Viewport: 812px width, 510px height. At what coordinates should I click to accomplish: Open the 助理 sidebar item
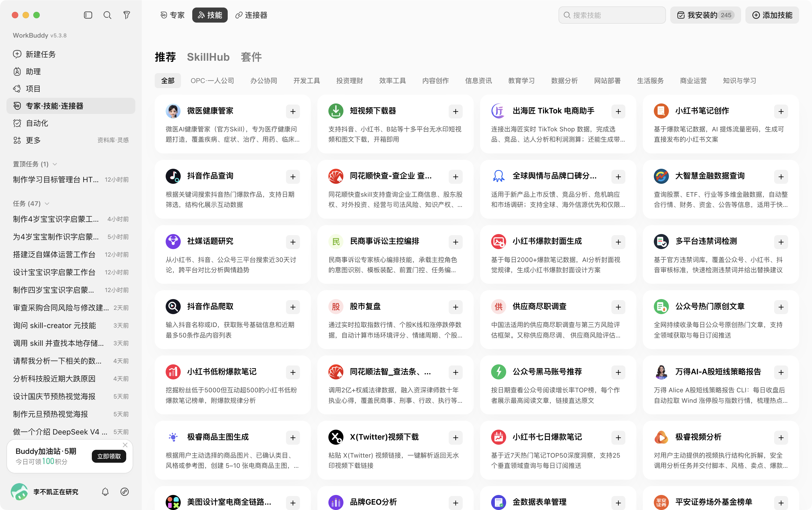pyautogui.click(x=71, y=71)
